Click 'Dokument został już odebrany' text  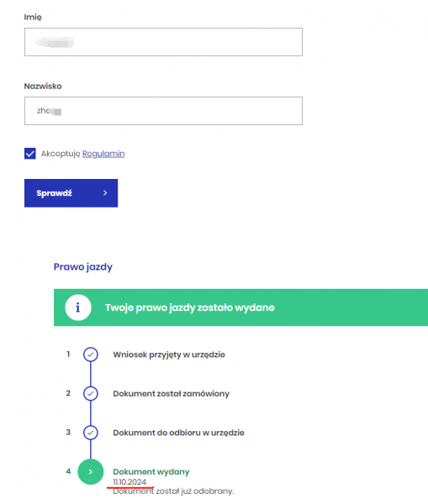(173, 491)
